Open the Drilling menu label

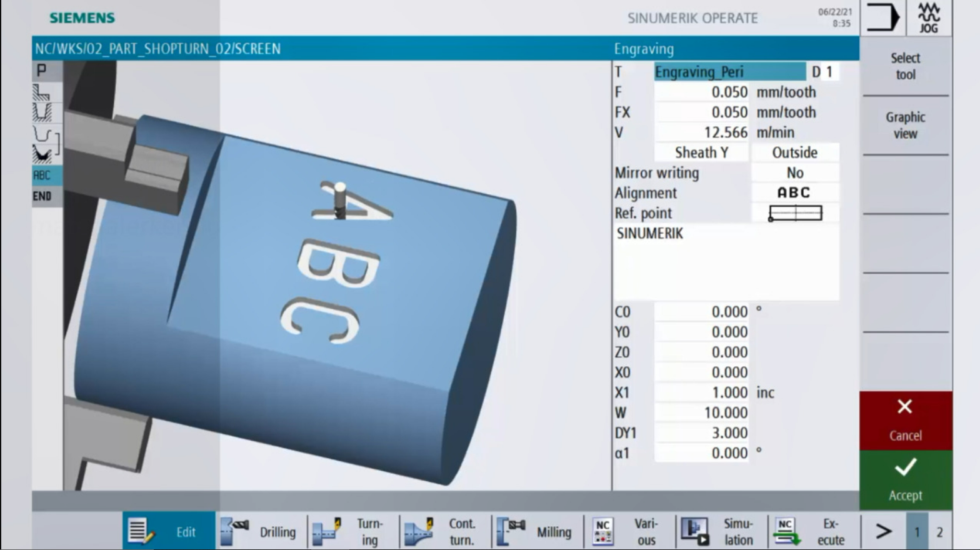pos(277,532)
